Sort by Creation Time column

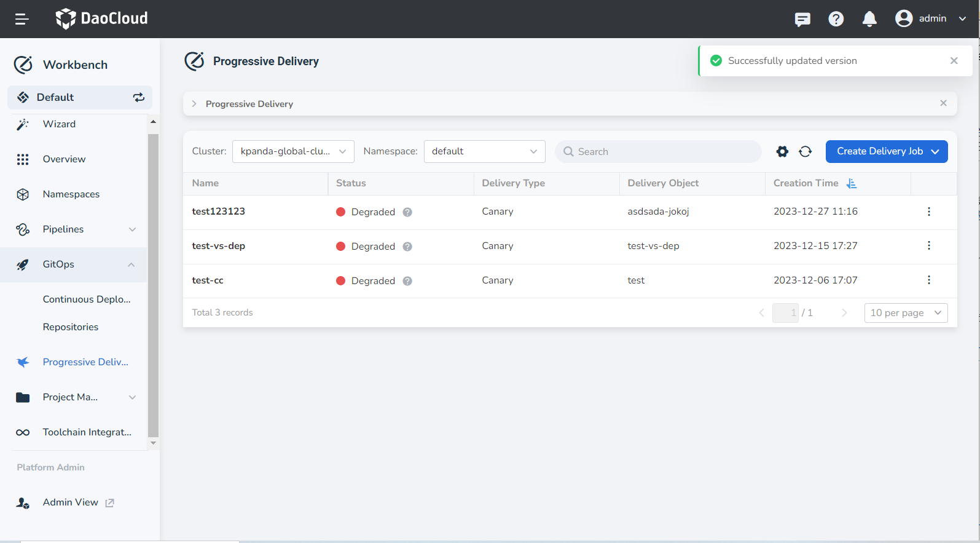852,183
